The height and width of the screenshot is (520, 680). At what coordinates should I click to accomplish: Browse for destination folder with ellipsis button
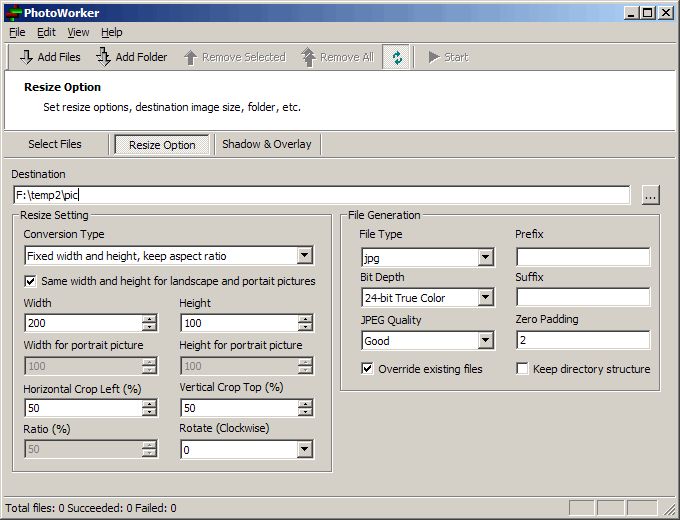651,195
